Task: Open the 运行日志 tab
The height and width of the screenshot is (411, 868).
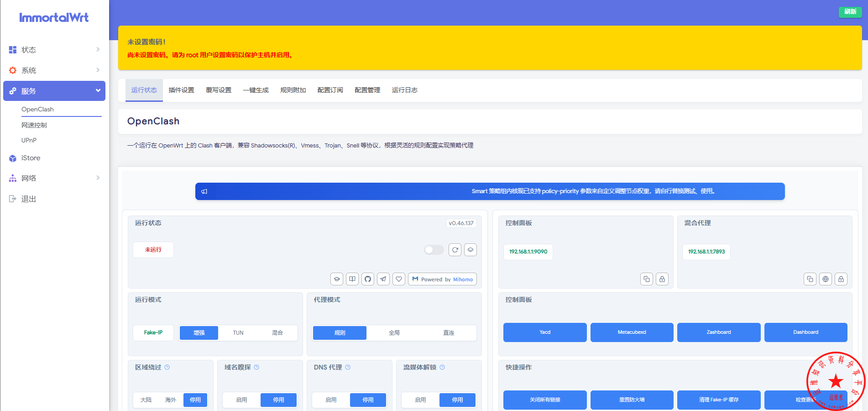Action: [404, 90]
